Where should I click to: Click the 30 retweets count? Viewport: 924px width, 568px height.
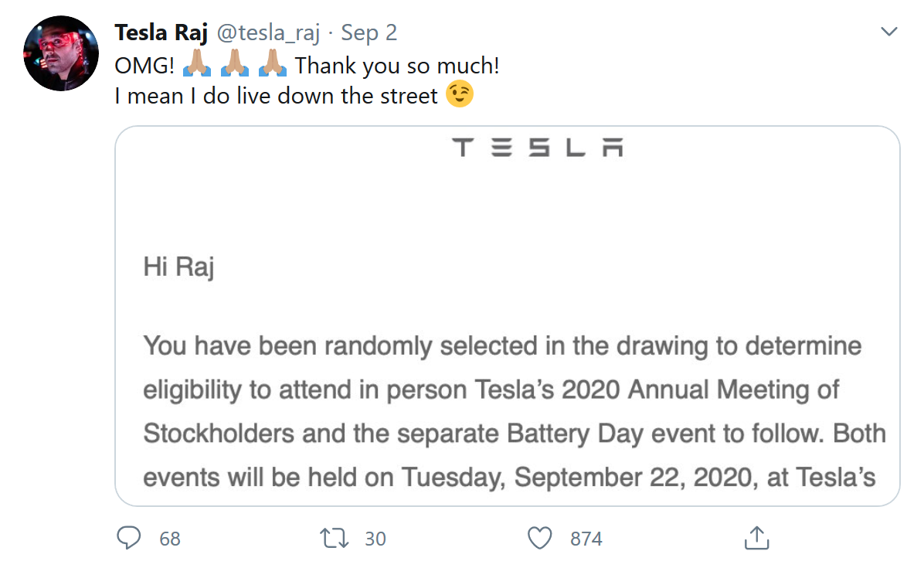point(375,539)
